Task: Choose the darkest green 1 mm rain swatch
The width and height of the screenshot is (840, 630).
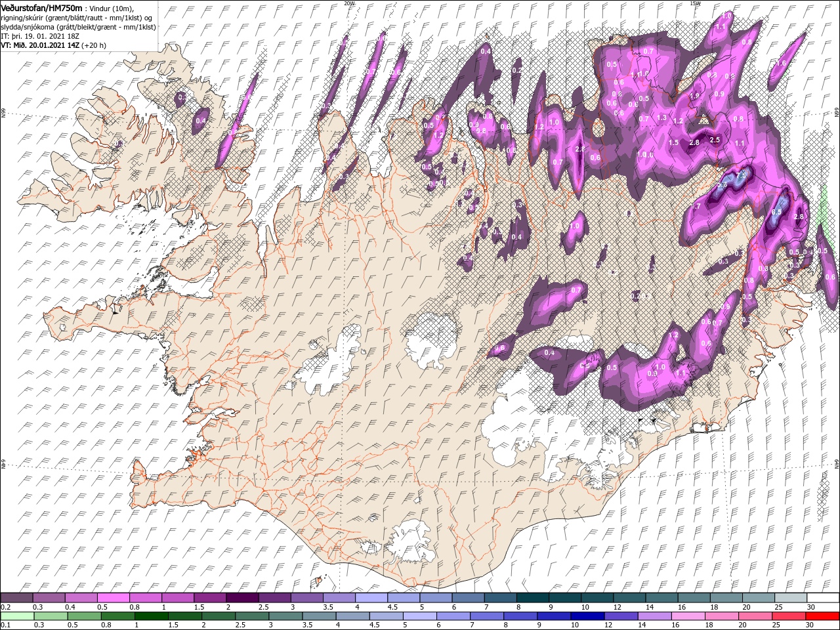Action: point(151,616)
